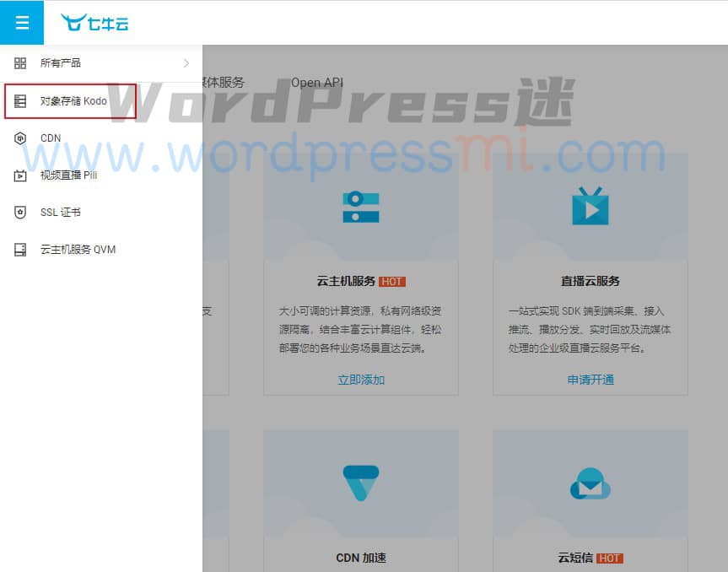Click the 云主机服务 sliders icon
Image resolution: width=728 pixels, height=572 pixels.
click(x=360, y=206)
